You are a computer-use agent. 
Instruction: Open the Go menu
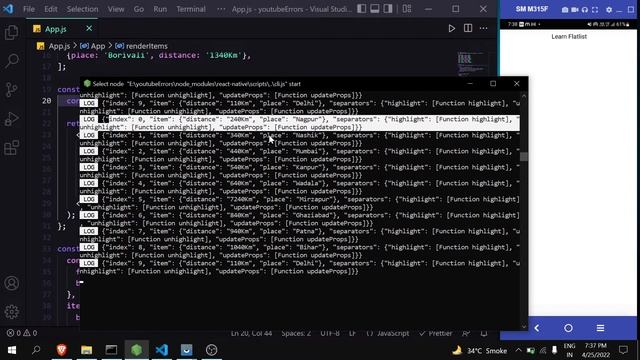(139, 9)
